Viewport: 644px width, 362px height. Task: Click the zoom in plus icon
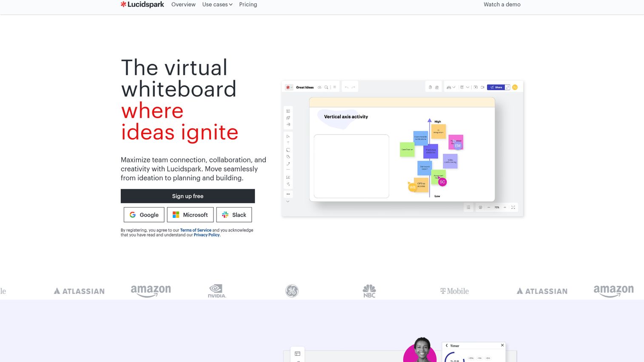(505, 207)
